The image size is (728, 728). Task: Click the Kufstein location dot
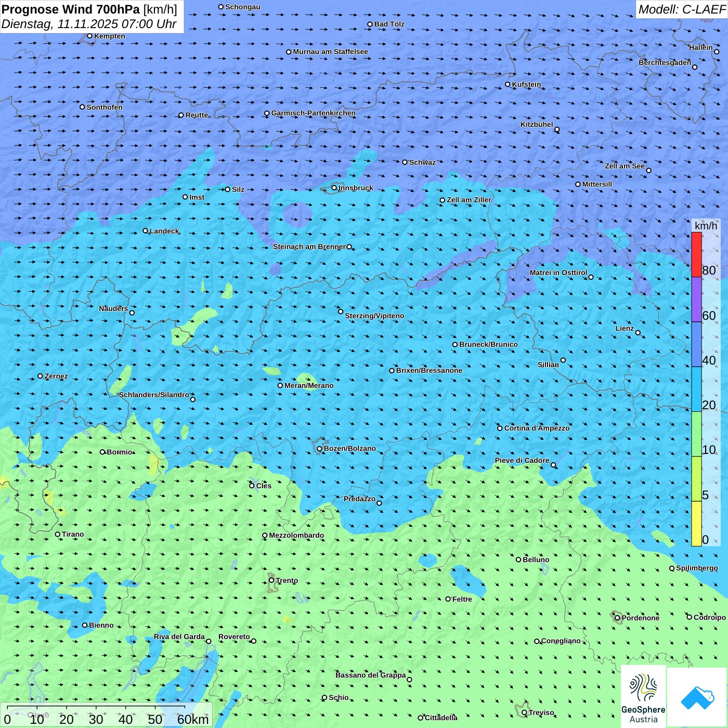tap(508, 84)
